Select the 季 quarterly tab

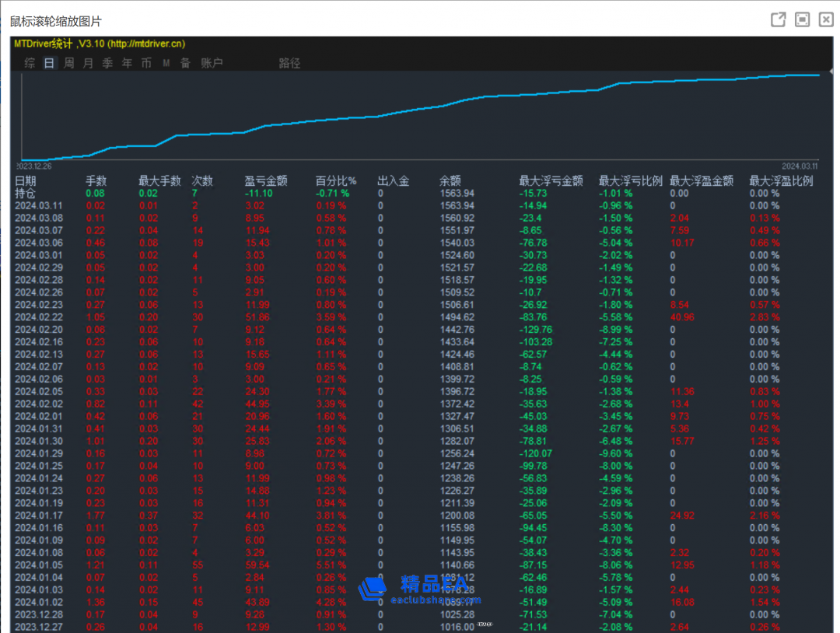pos(107,63)
